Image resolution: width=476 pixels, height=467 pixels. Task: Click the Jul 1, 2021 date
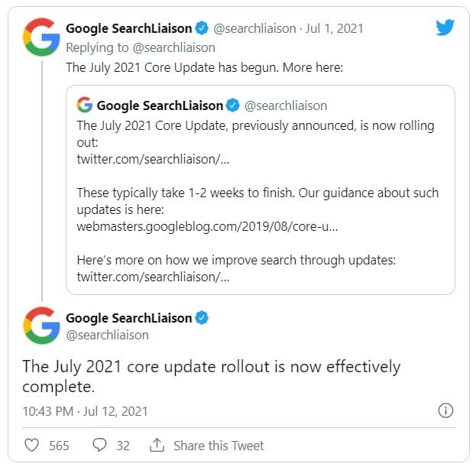(334, 29)
